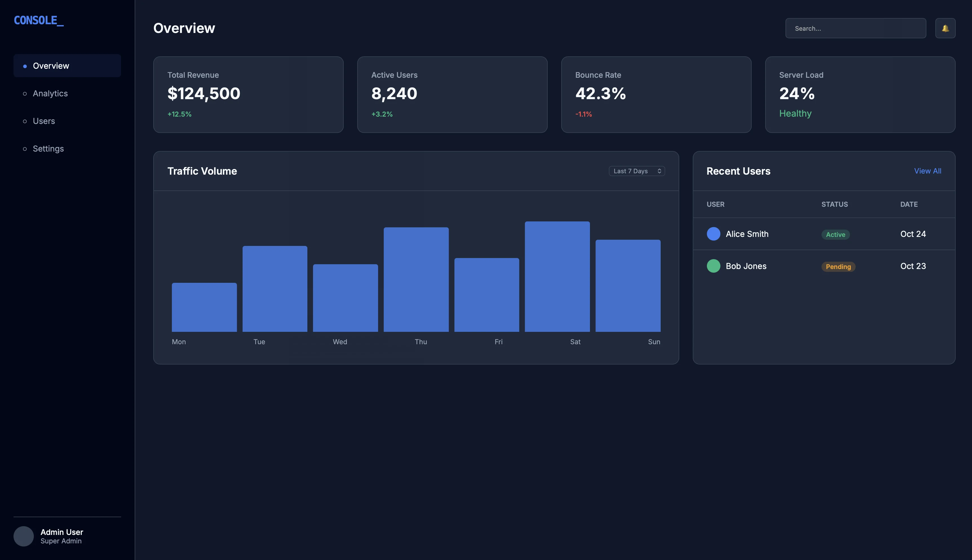Click the Saturday traffic bar
Viewport: 972px width, 560px height.
[x=557, y=276]
